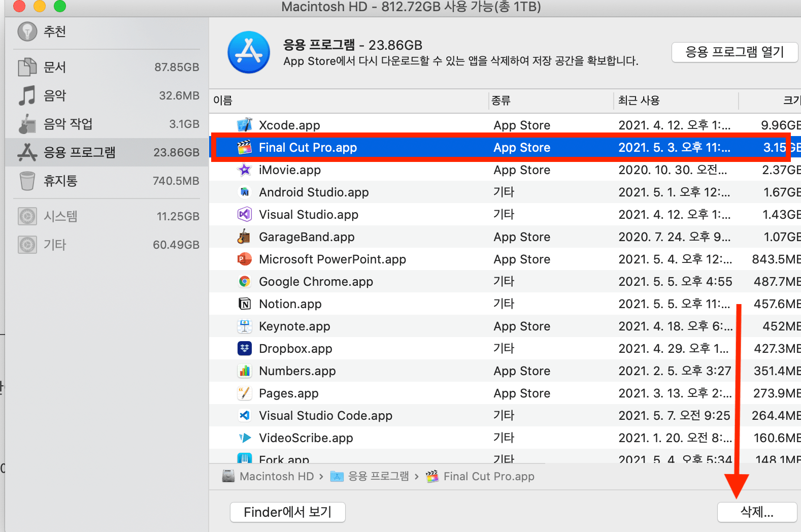The height and width of the screenshot is (532, 801).
Task: Select Microsoft PowerPoint.app in the list
Action: (332, 259)
